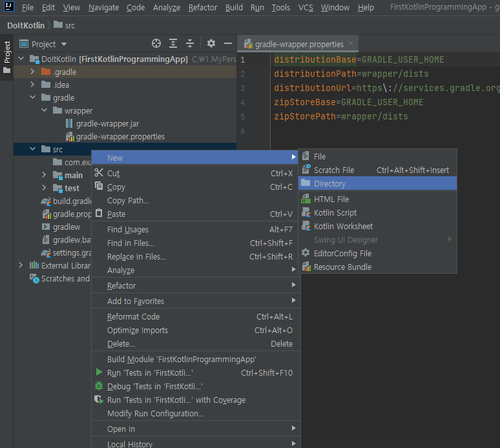Choose Reformat Code entry

click(195, 317)
